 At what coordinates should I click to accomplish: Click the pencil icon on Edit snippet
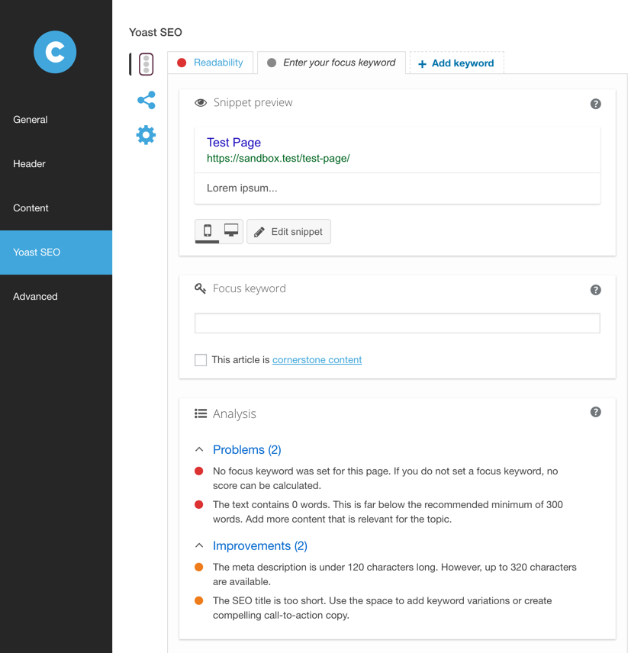point(259,232)
